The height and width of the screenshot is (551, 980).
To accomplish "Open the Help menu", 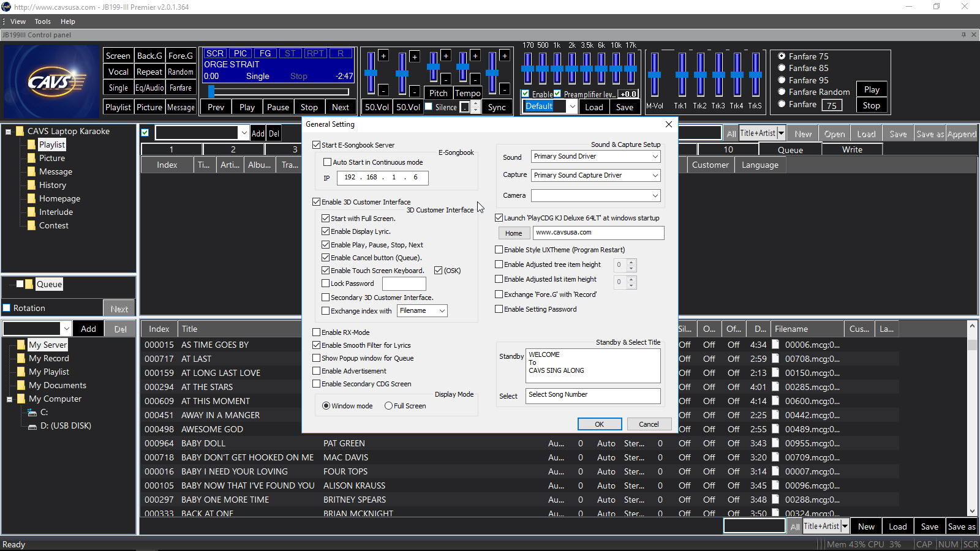I will click(x=68, y=21).
